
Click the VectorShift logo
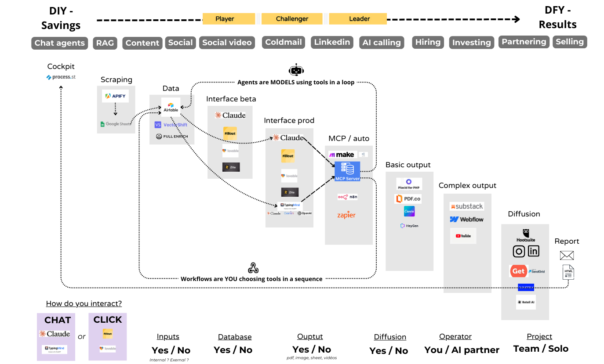(171, 125)
